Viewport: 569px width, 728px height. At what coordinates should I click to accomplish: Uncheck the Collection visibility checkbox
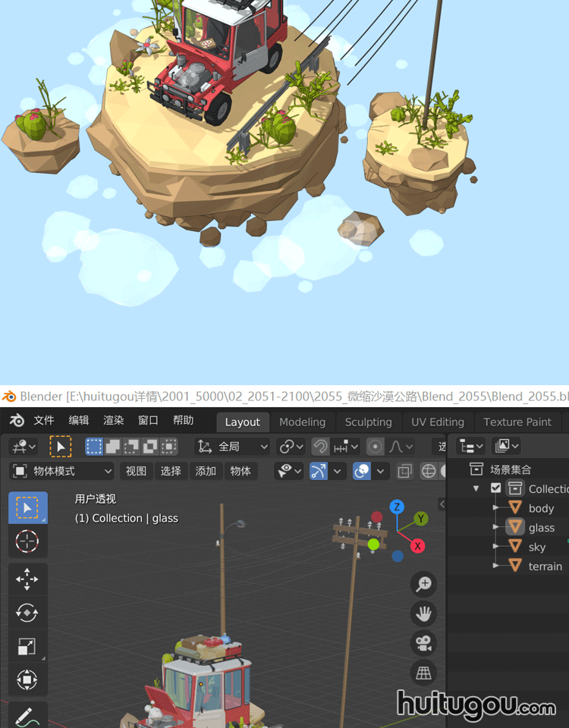click(x=496, y=488)
